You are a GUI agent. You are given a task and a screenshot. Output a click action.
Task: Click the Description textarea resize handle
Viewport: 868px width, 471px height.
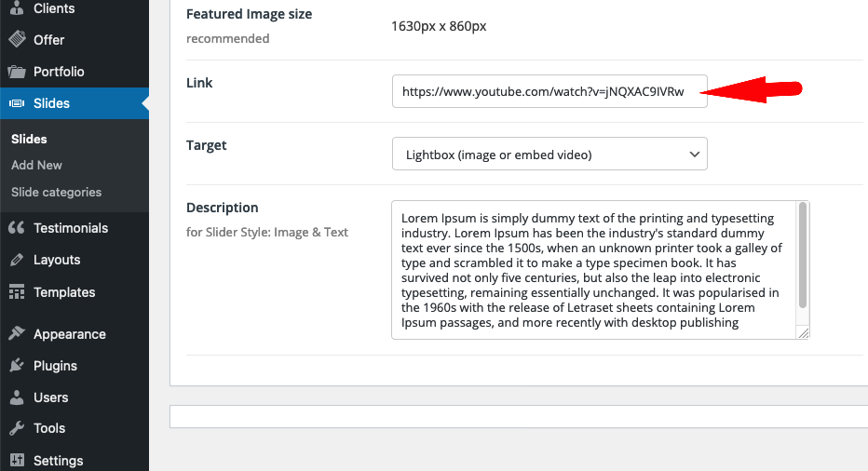803,332
